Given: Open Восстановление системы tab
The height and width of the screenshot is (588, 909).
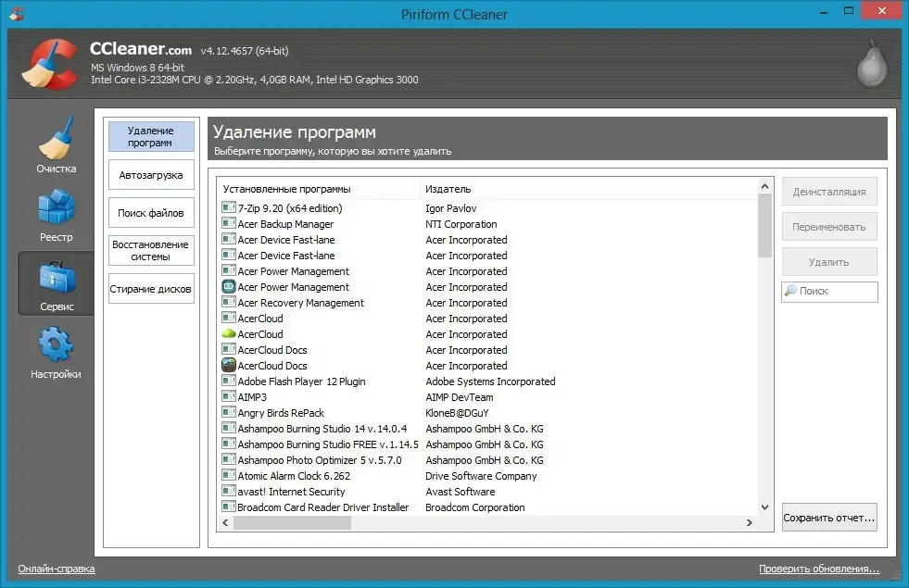Looking at the screenshot, I should click(151, 250).
